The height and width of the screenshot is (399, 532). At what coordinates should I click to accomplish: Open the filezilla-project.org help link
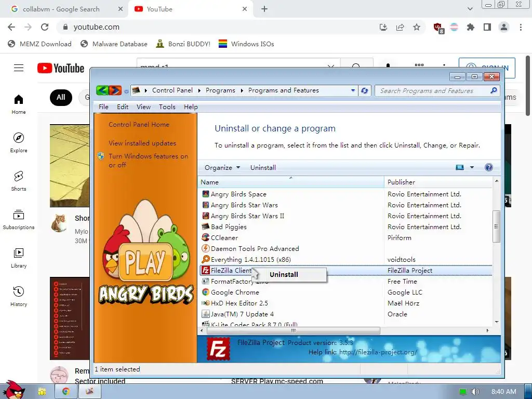[x=378, y=352]
